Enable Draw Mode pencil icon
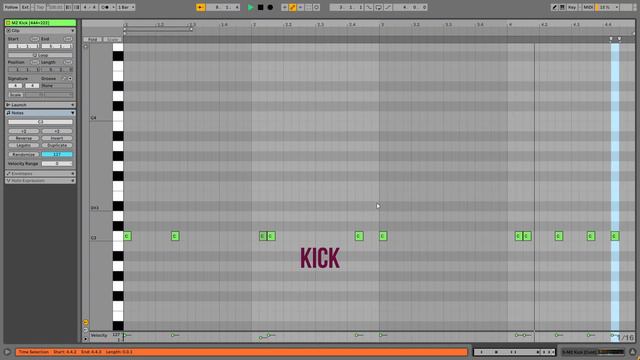 coord(554,7)
